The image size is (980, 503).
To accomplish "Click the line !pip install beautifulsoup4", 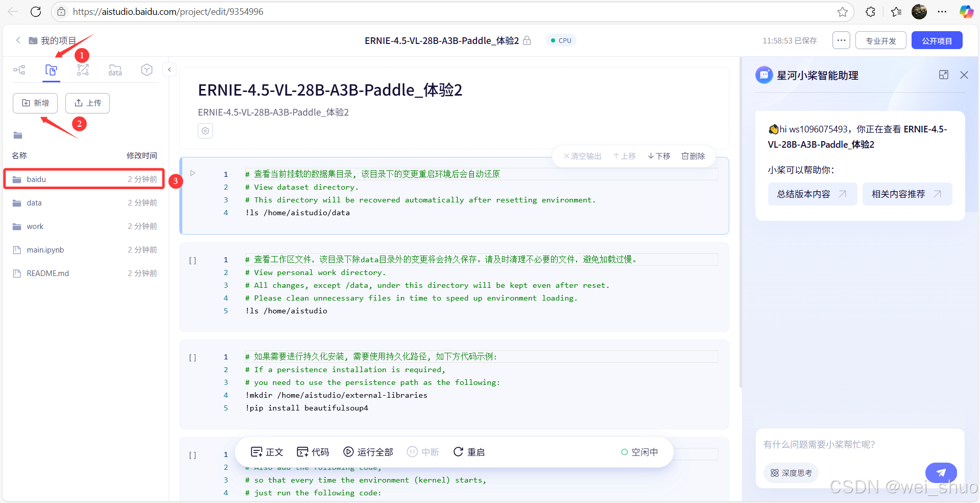I will click(x=307, y=408).
